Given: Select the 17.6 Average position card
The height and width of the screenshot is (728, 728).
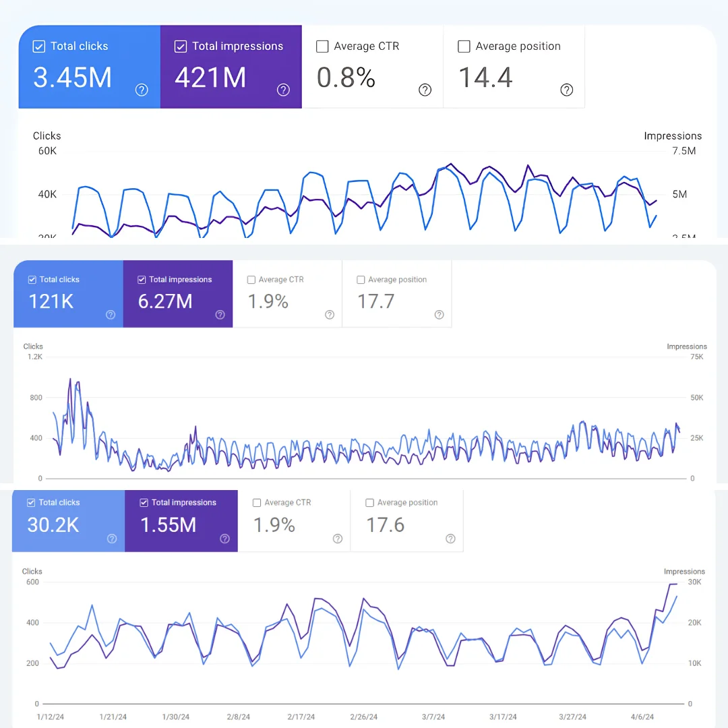Looking at the screenshot, I should (406, 520).
